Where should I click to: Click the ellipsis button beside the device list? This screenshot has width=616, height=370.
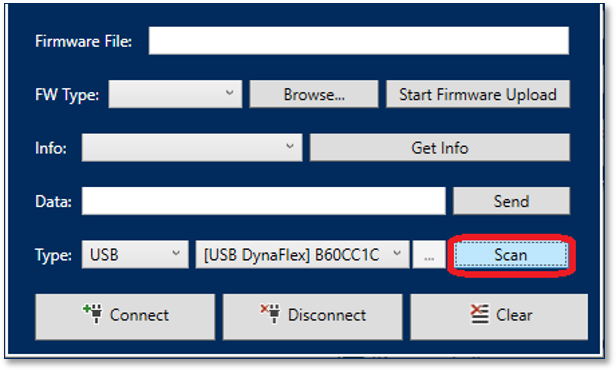(x=429, y=255)
